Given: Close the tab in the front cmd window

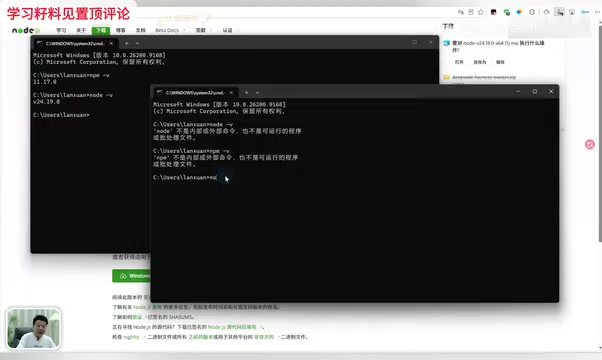Looking at the screenshot, I should [231, 92].
